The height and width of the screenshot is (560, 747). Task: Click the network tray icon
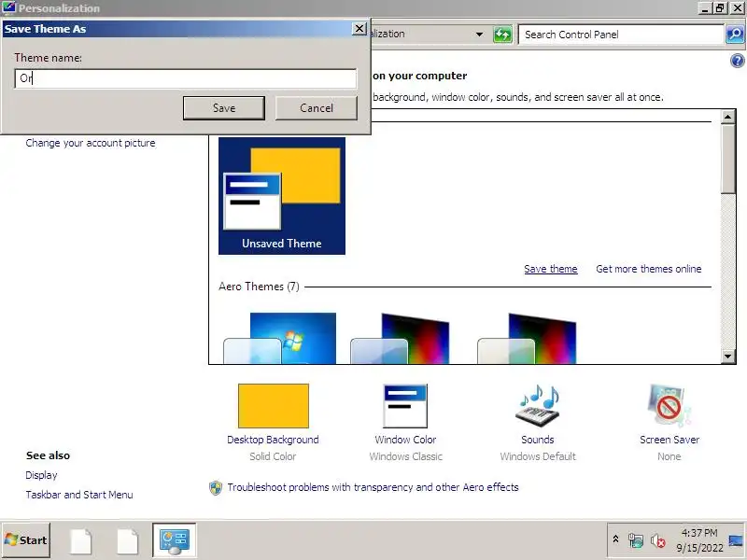pyautogui.click(x=636, y=540)
